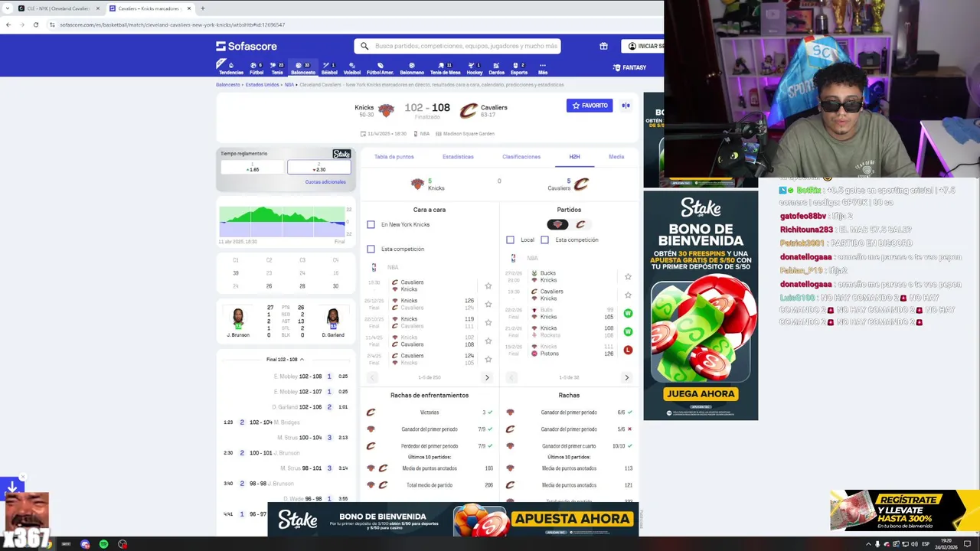The image size is (980, 551).
Task: Click the JUEGA AHORA button on Stake ad
Action: point(701,393)
